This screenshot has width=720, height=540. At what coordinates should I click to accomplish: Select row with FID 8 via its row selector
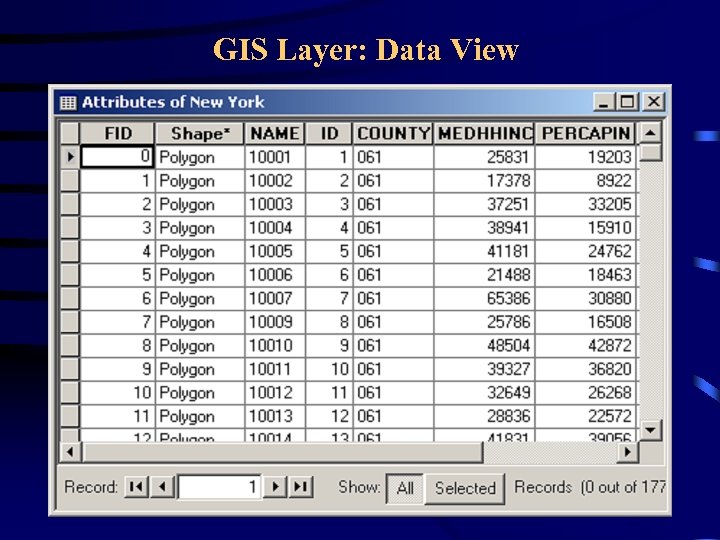(x=70, y=346)
